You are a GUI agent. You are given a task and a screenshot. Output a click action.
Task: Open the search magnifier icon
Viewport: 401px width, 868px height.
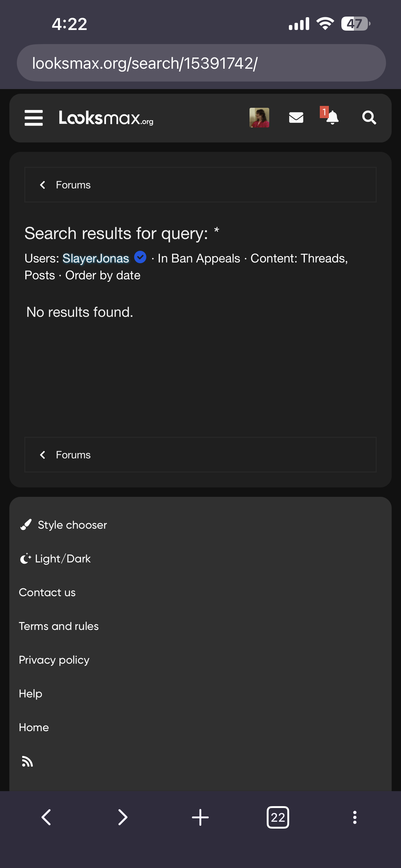pos(369,118)
